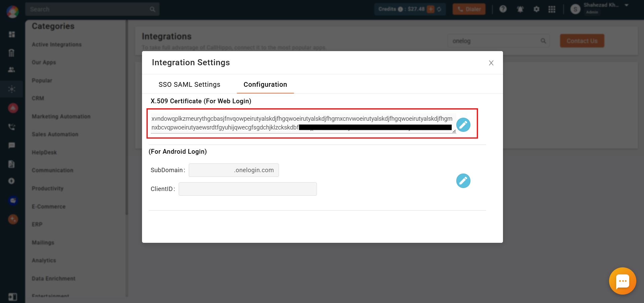Viewport: 644px width, 303px height.
Task: Add credits with the plus icon
Action: pos(431,9)
